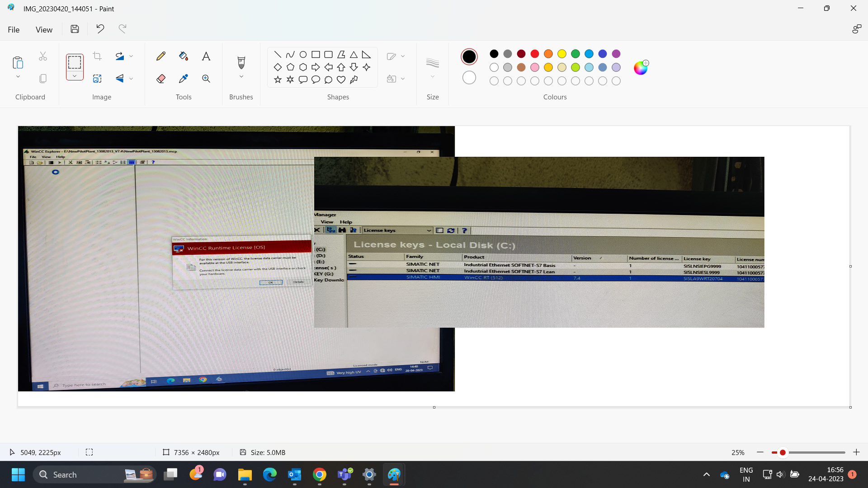Choose the red colour swatch
Screen dimensions: 868x488
click(x=535, y=54)
